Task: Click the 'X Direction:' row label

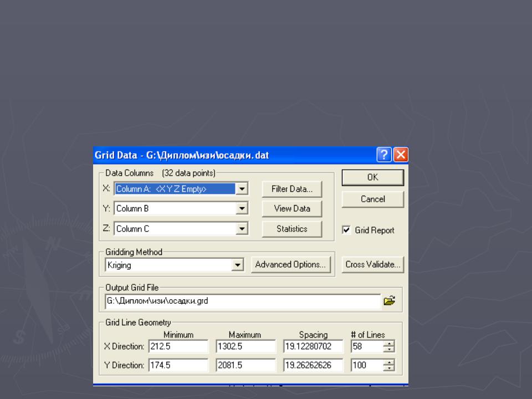Action: (x=124, y=346)
